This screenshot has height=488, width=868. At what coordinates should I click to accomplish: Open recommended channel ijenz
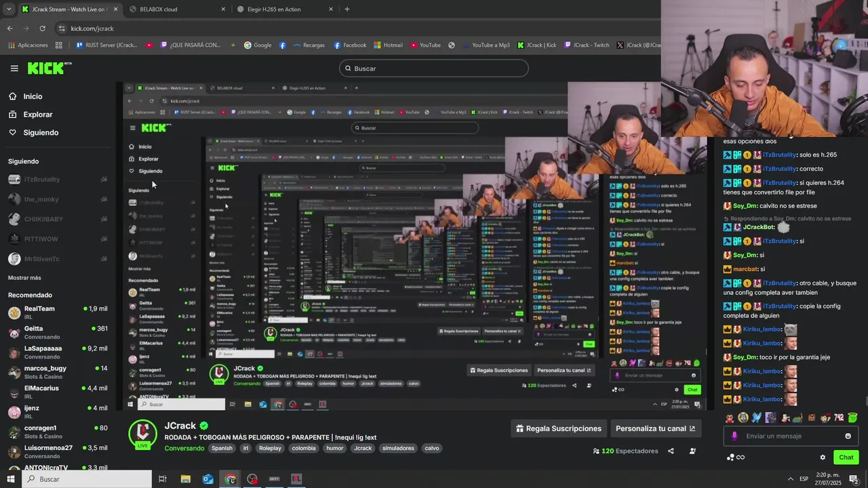point(58,412)
